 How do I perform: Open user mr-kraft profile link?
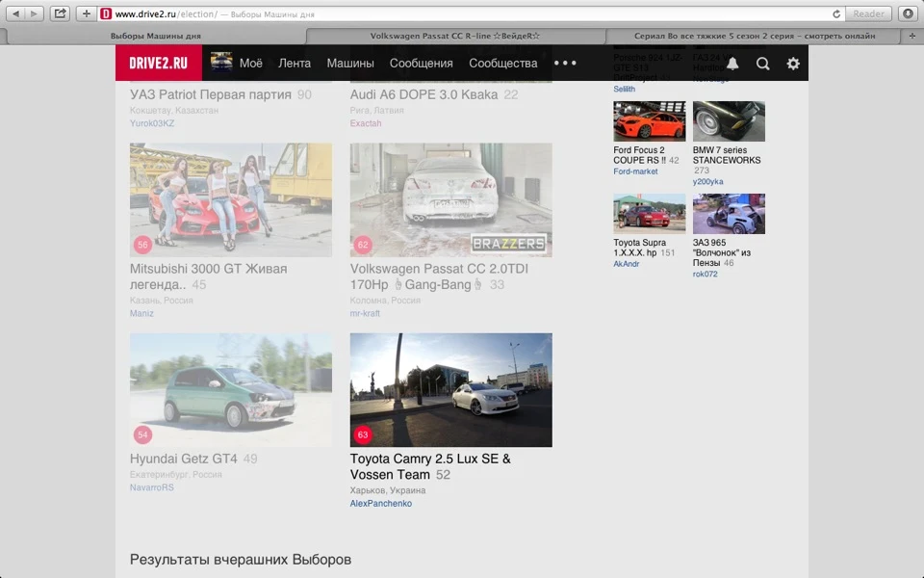point(365,313)
